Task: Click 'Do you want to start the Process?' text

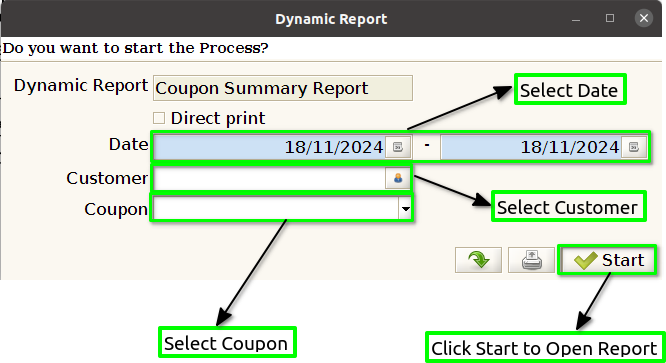Action: click(x=135, y=48)
